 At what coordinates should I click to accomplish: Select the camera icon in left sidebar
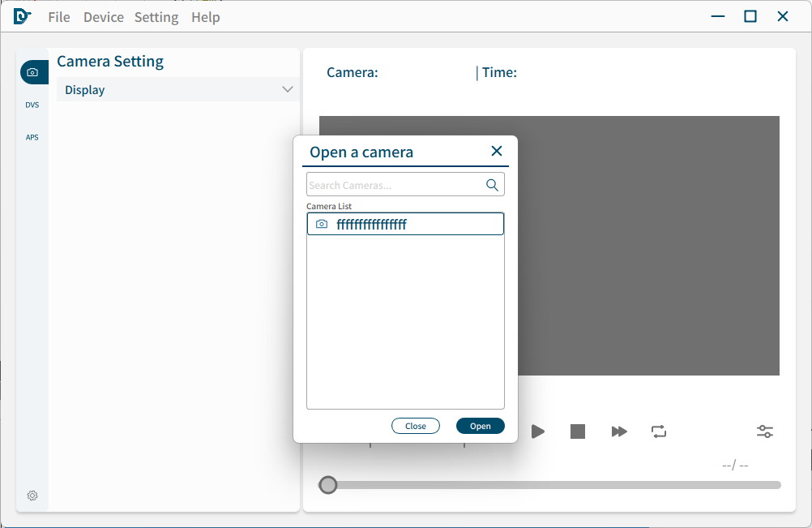point(32,72)
